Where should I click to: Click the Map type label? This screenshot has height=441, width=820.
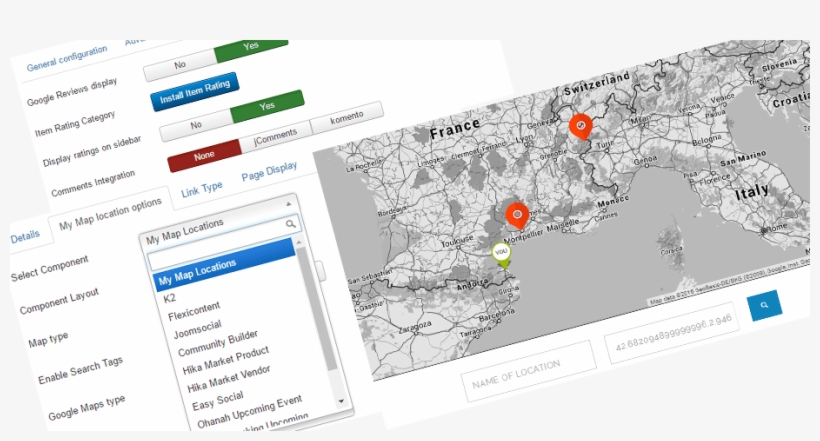click(x=48, y=339)
